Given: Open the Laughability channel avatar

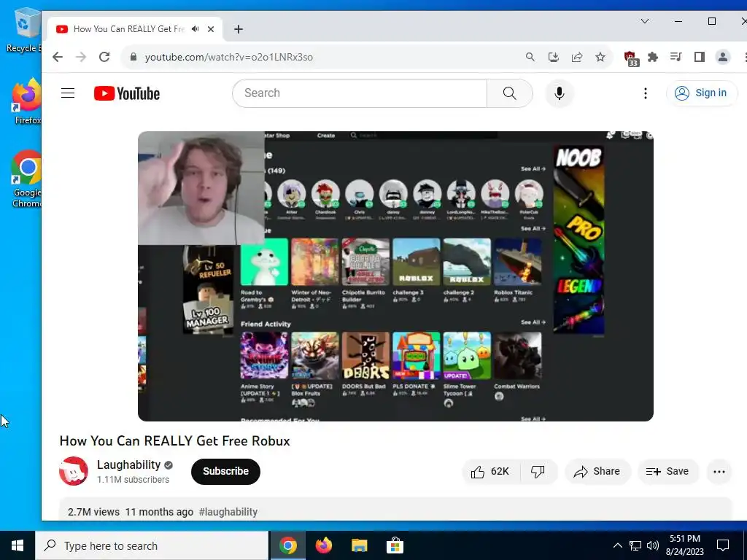Looking at the screenshot, I should click(x=74, y=471).
